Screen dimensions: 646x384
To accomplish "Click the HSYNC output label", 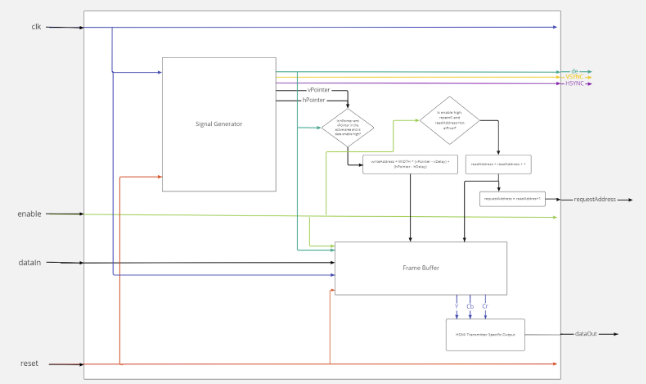I will coord(574,83).
